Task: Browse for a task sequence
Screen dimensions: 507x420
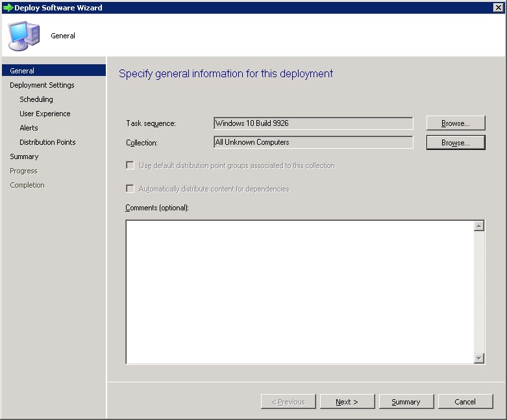Action: (x=455, y=123)
